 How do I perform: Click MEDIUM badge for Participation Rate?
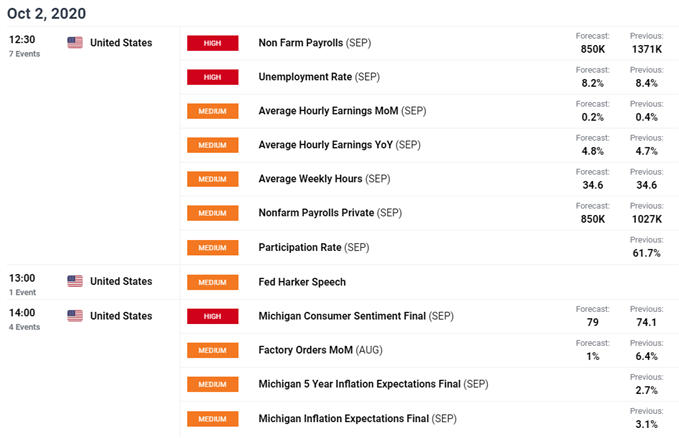(x=212, y=247)
